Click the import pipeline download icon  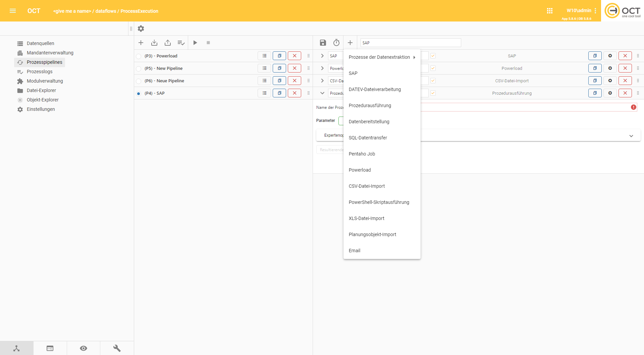pyautogui.click(x=154, y=43)
